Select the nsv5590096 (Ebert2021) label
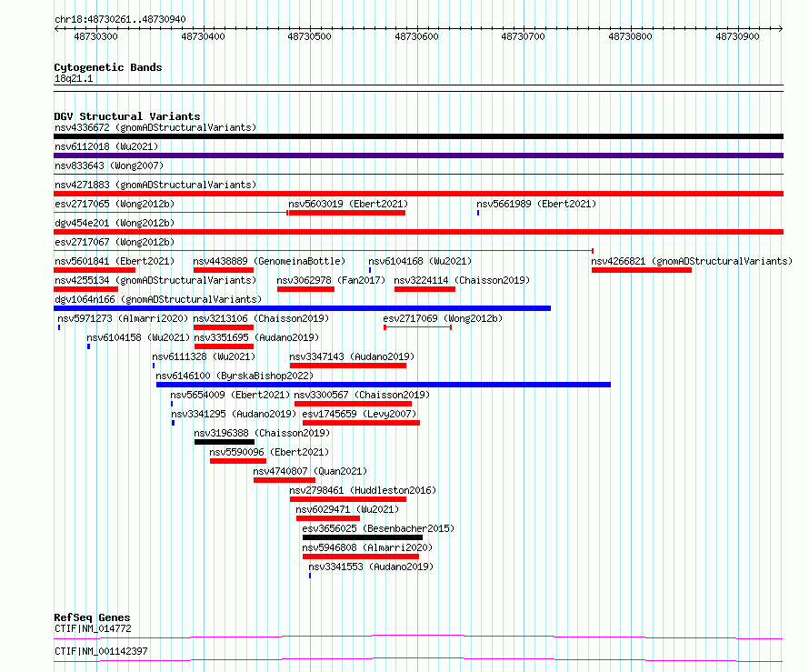The height and width of the screenshot is (672, 809). point(269,452)
